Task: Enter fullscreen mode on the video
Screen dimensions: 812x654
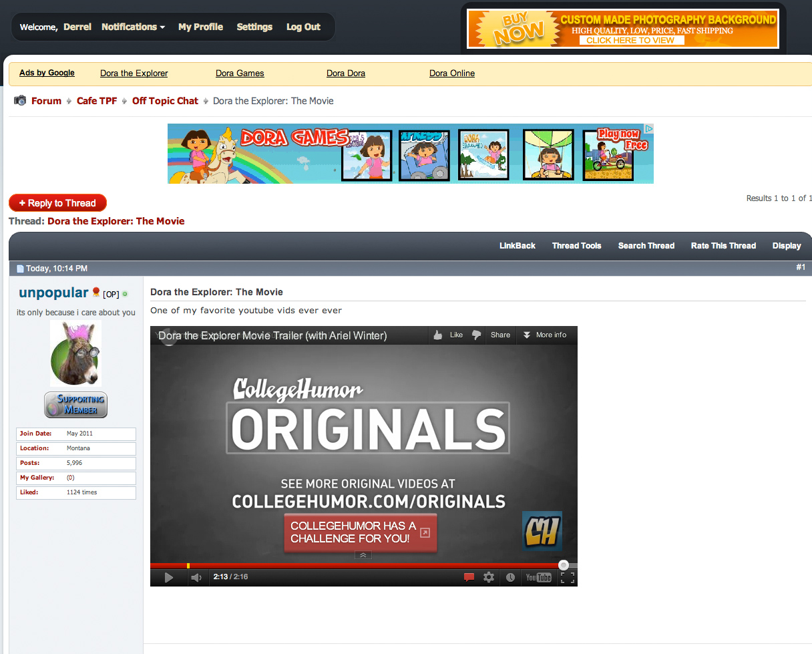Action: click(x=568, y=577)
